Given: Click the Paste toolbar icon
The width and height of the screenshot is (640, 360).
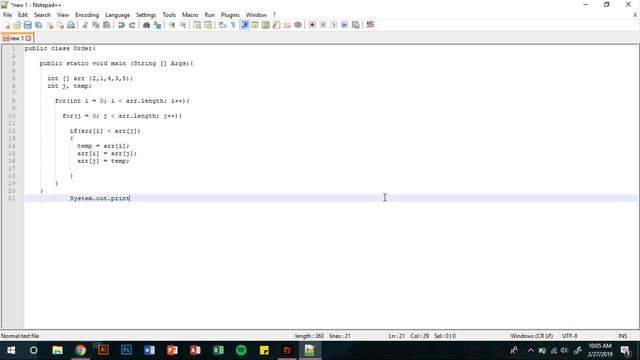Looking at the screenshot, I should [x=107, y=25].
